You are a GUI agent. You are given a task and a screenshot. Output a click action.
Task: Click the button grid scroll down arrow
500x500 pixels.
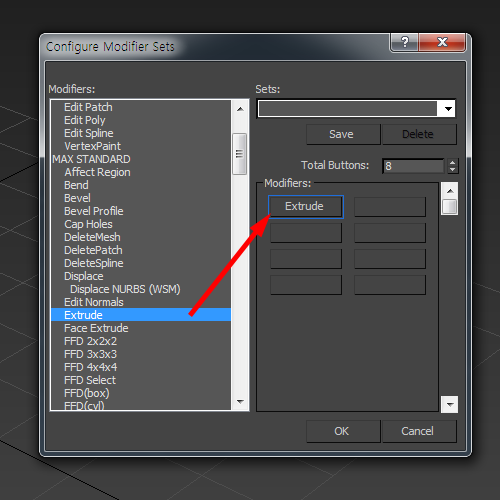click(450, 405)
